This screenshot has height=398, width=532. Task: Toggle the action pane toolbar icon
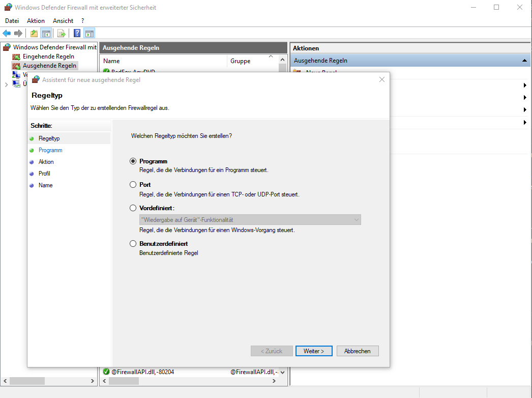[90, 33]
